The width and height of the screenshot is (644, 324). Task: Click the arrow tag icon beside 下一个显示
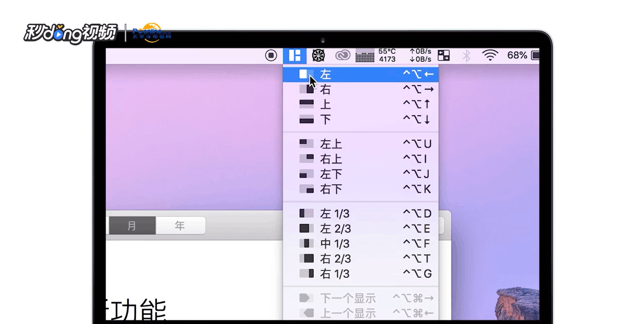306,298
